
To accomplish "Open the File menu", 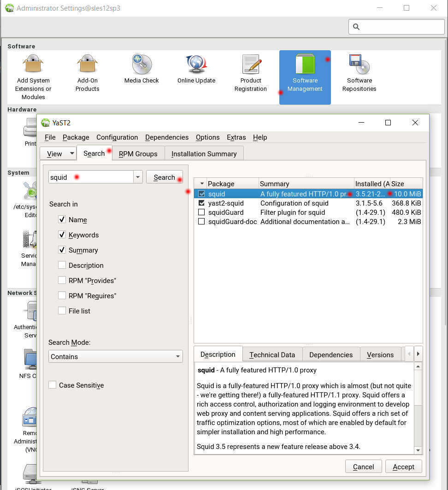I will pyautogui.click(x=50, y=137).
